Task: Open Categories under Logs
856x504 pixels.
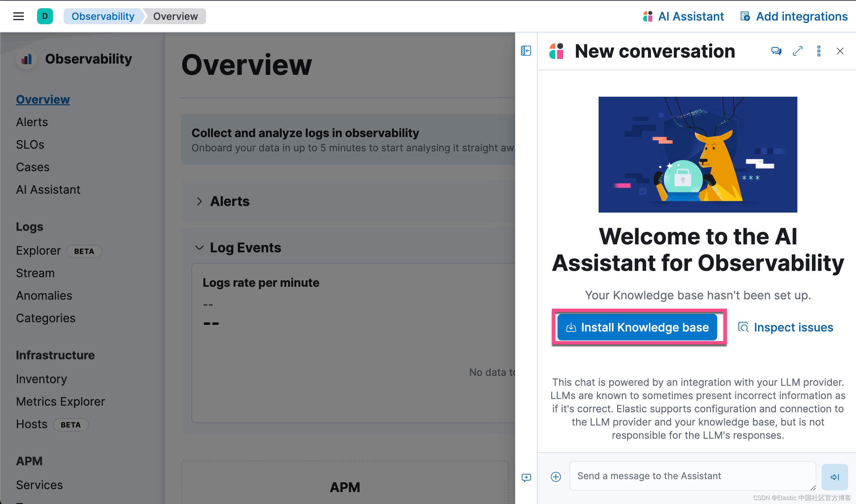Action: (45, 318)
